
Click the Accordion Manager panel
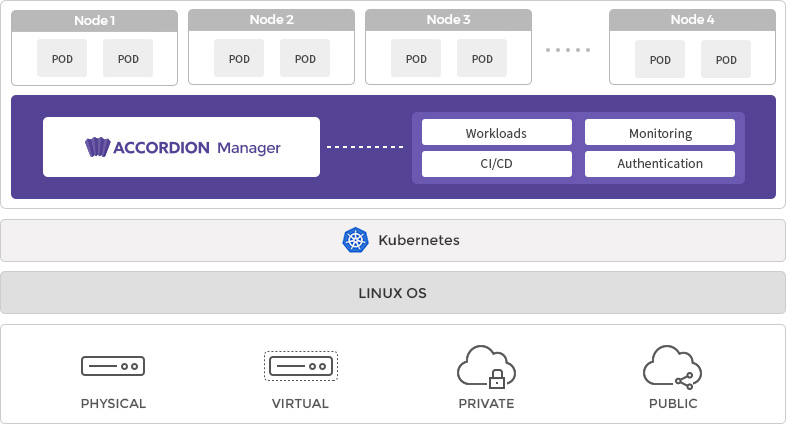(181, 147)
